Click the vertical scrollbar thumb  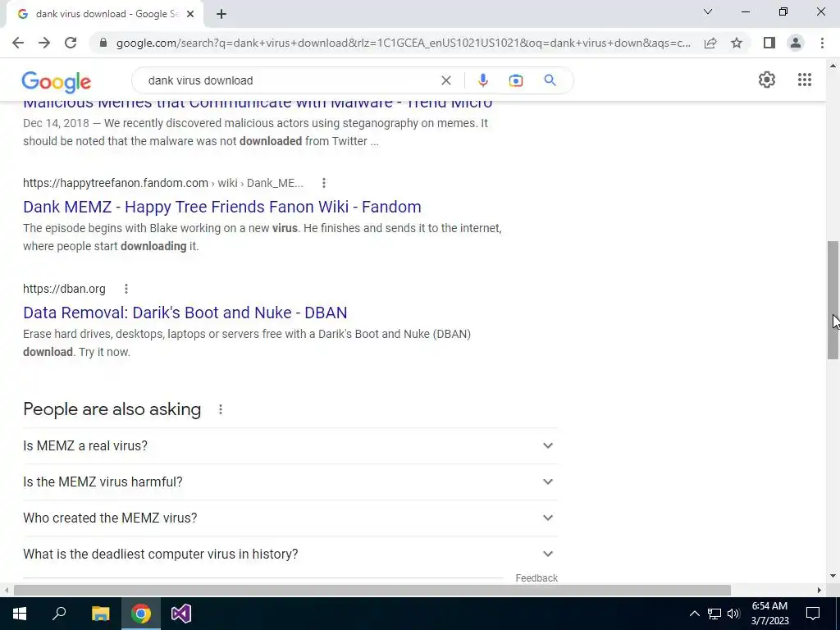point(833,300)
